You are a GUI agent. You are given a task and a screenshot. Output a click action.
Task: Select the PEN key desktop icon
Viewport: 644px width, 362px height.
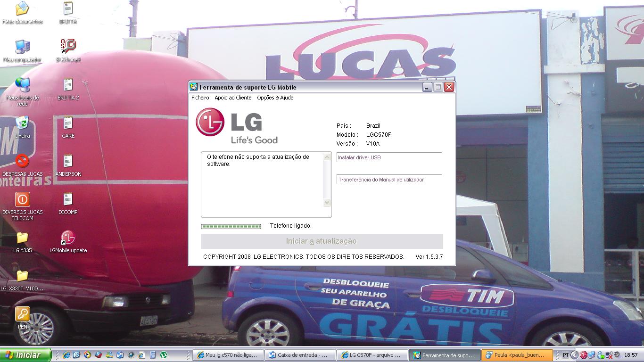[x=22, y=318]
